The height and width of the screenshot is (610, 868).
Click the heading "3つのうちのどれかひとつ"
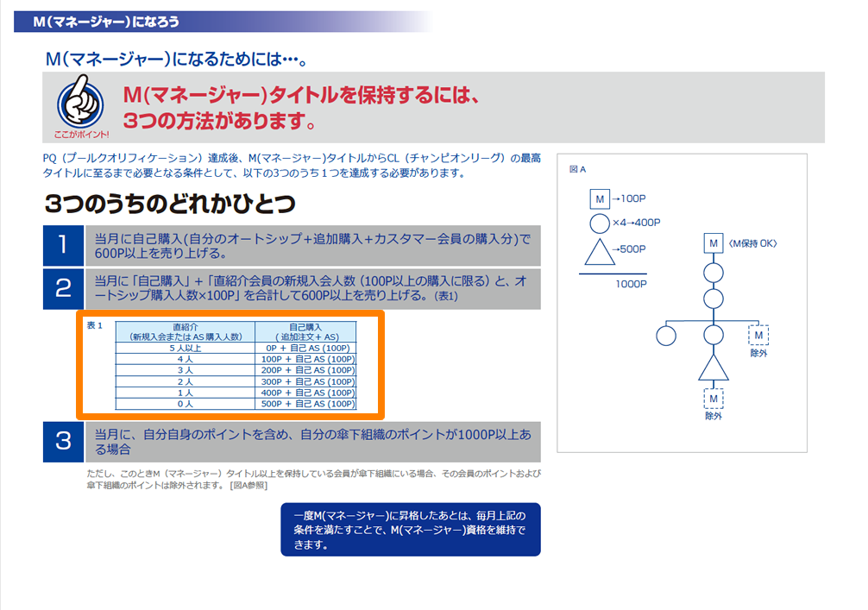tap(169, 204)
